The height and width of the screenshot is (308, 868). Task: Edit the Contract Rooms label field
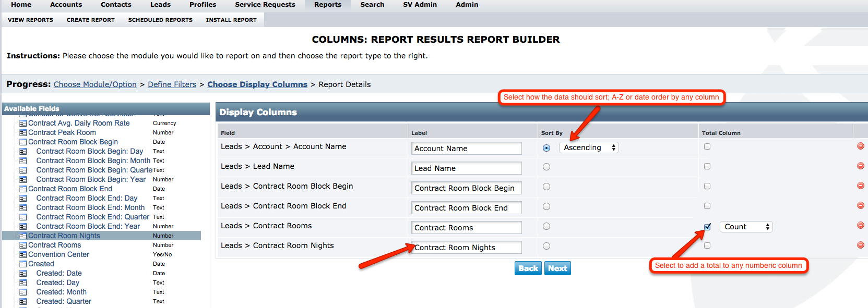(467, 228)
